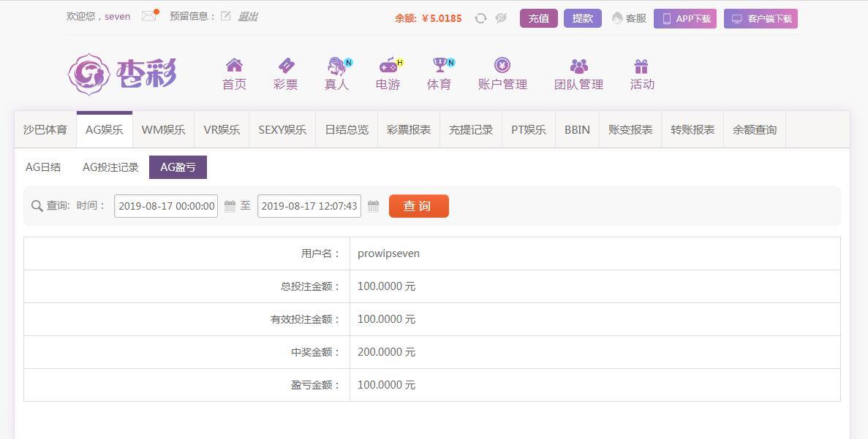
Task: Open the end date calendar icon
Action: pyautogui.click(x=373, y=206)
